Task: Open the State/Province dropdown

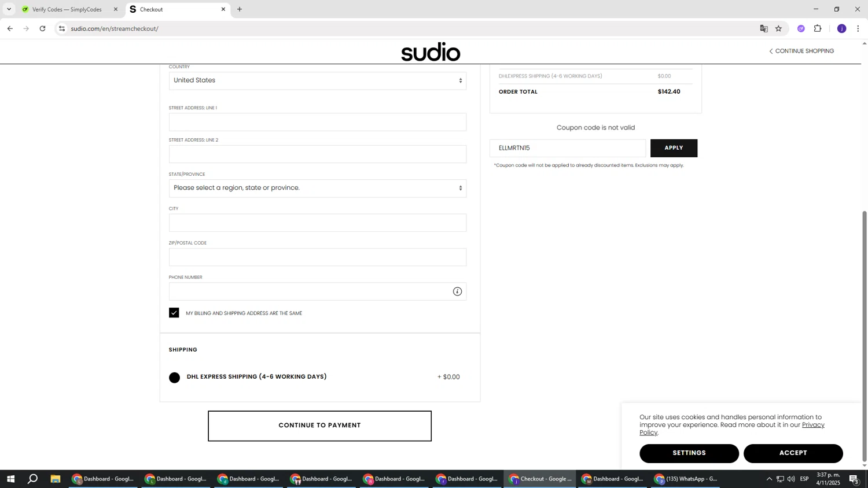Action: click(317, 188)
